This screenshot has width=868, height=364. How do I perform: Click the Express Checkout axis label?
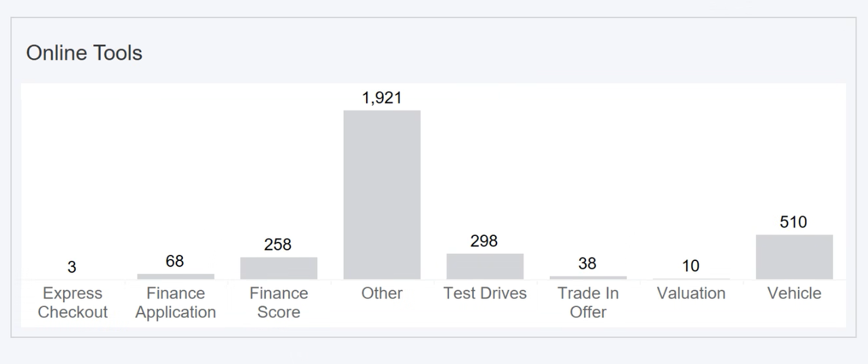coord(73,303)
